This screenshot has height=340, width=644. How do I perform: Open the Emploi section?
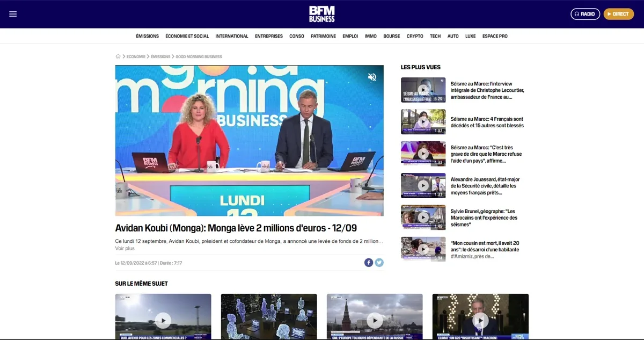click(350, 37)
